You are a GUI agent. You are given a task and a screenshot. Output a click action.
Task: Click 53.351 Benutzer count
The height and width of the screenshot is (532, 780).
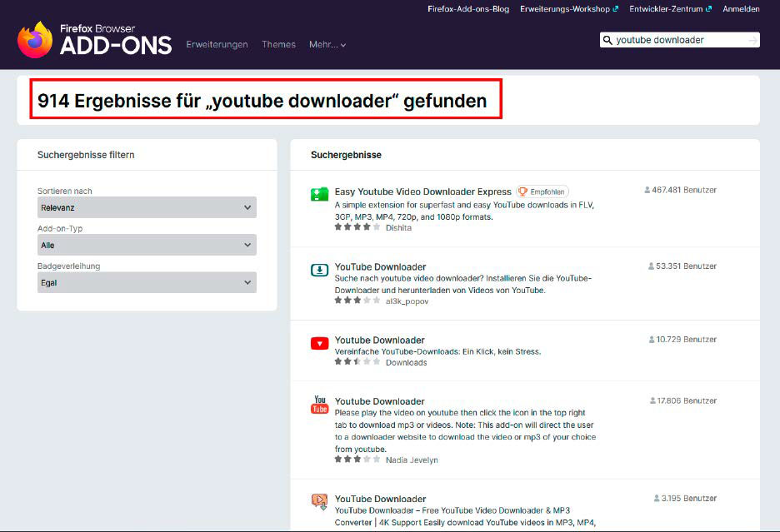coord(686,266)
